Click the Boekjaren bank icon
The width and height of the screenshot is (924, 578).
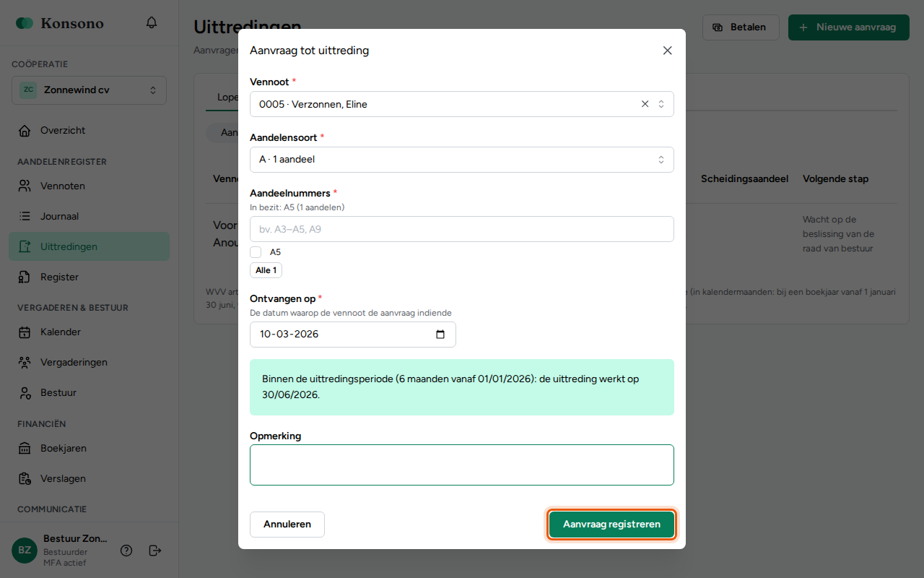(25, 448)
